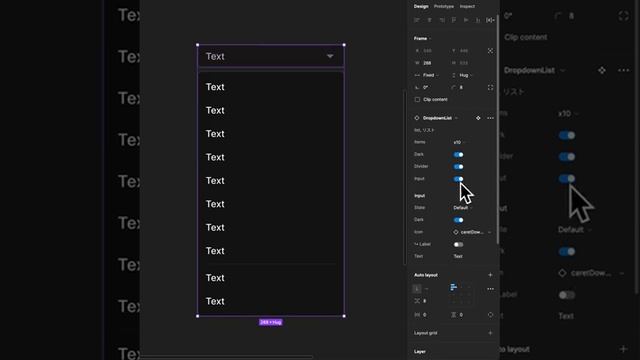640x360 pixels.
Task: Click the Layout grid label
Action: click(425, 333)
